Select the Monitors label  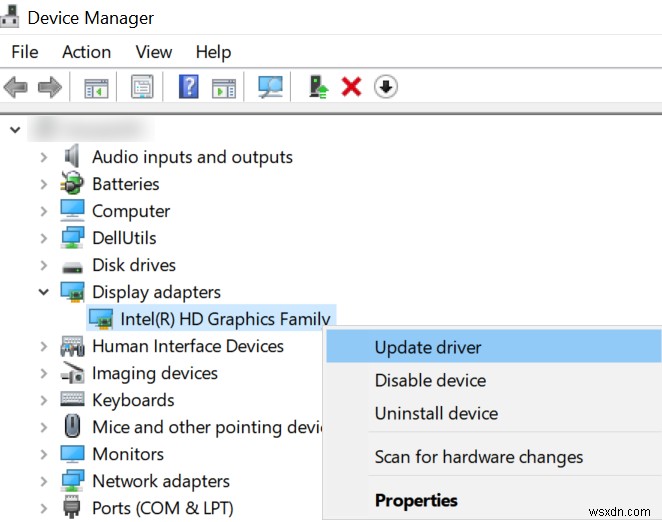click(x=128, y=454)
